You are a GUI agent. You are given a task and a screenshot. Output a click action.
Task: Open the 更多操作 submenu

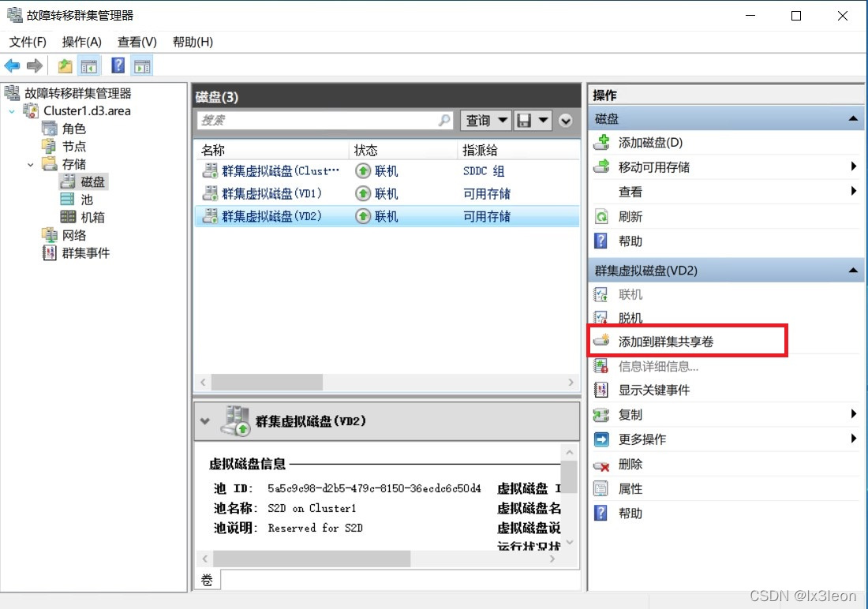(725, 439)
